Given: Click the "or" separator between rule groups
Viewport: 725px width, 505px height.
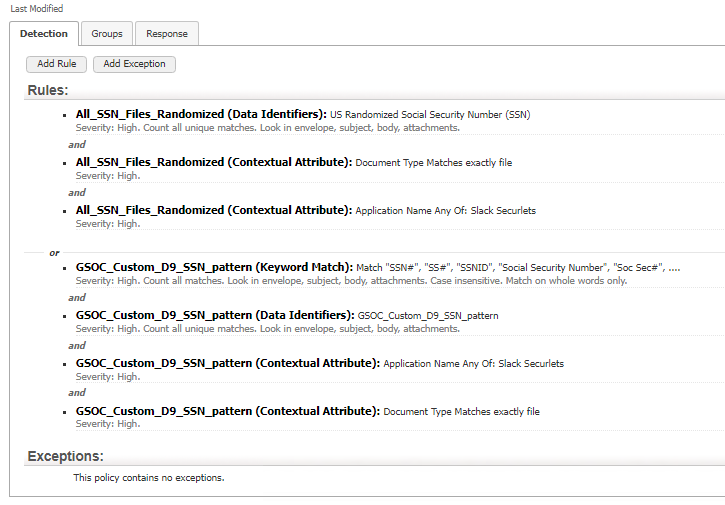Looking at the screenshot, I should tap(54, 253).
